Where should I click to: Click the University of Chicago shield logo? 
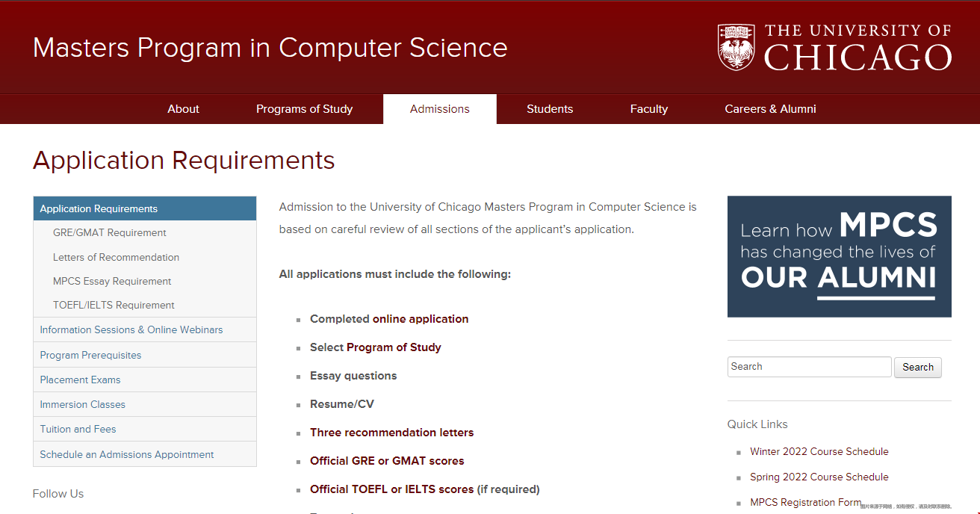click(x=736, y=47)
